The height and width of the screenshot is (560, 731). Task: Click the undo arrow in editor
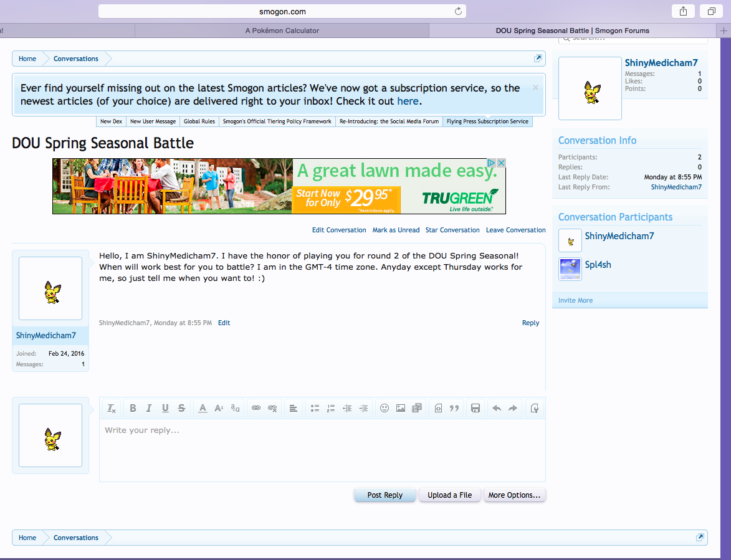(497, 408)
